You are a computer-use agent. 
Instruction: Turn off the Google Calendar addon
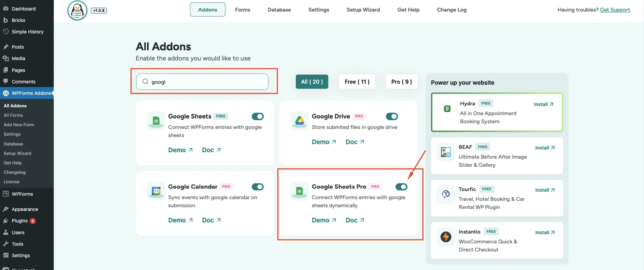258,187
